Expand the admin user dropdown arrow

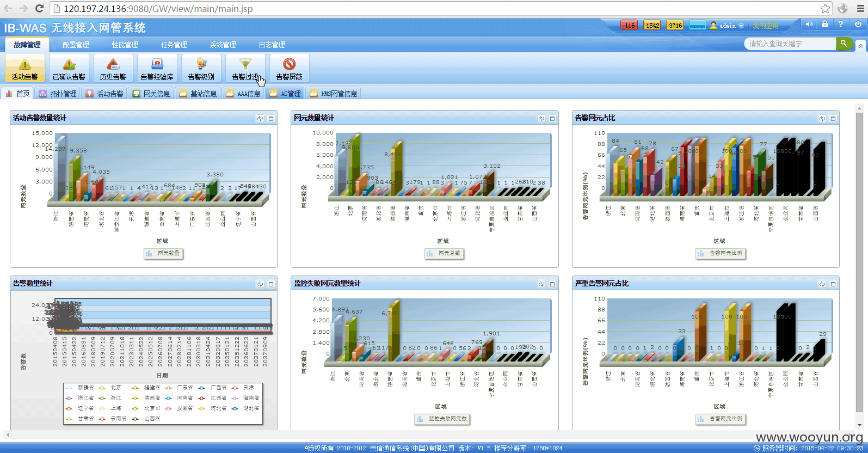741,26
